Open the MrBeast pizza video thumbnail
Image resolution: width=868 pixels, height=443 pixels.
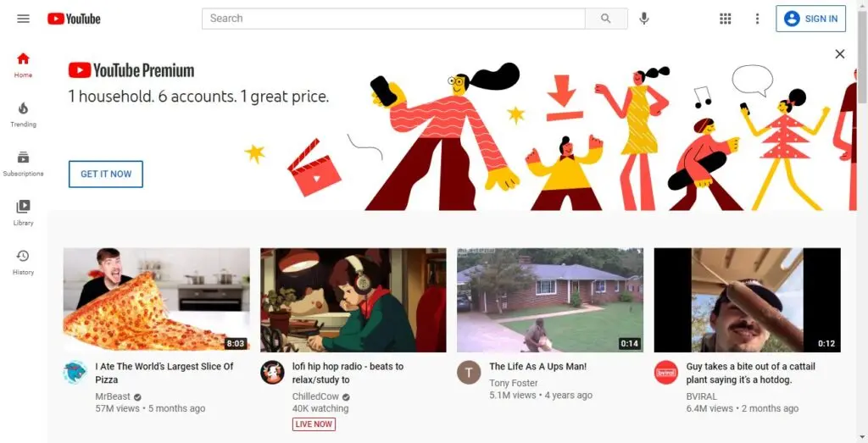coord(156,300)
